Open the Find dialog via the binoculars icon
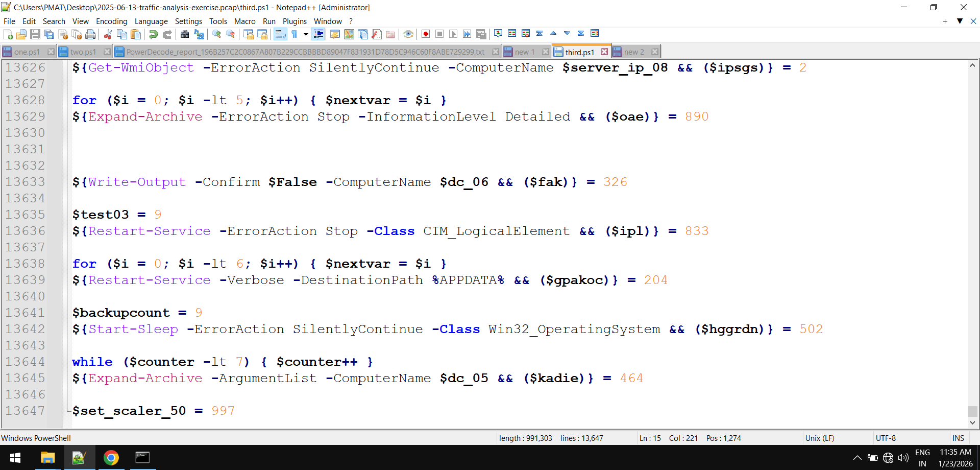The height and width of the screenshot is (470, 980). tap(185, 34)
